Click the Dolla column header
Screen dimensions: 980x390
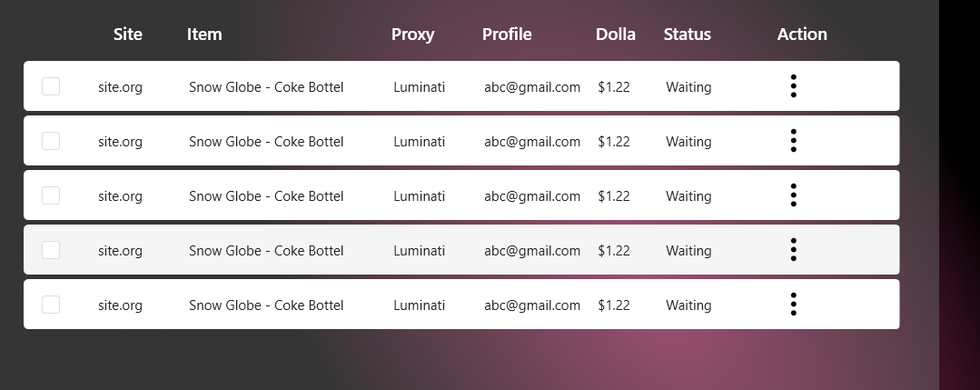click(616, 35)
